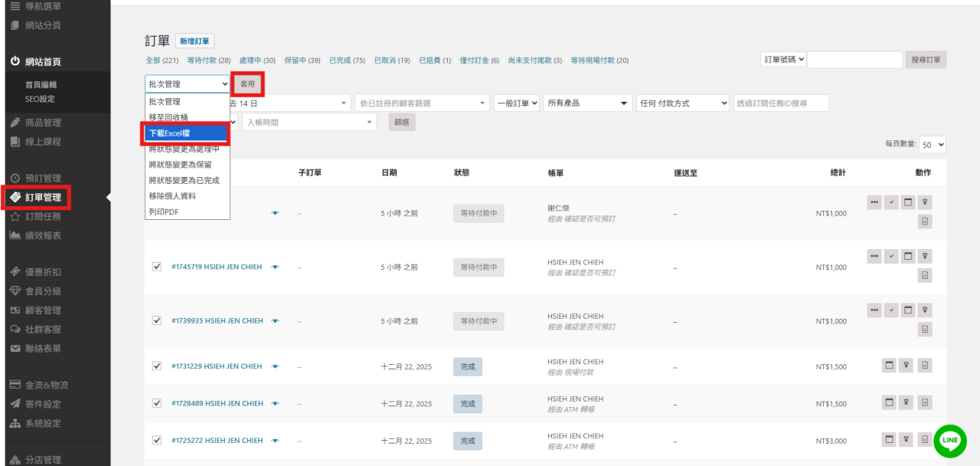This screenshot has height=466, width=980.
Task: Click checkmark action icon for order #1745719
Action: 891,256
